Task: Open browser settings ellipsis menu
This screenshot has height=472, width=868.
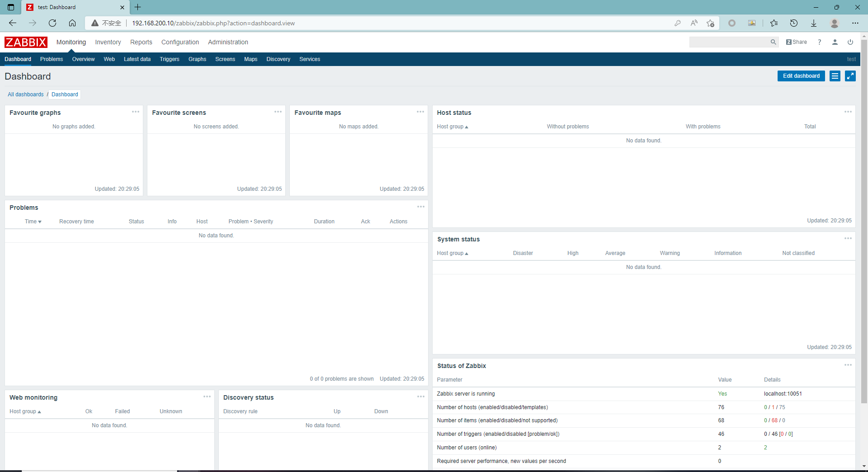Action: pyautogui.click(x=855, y=23)
